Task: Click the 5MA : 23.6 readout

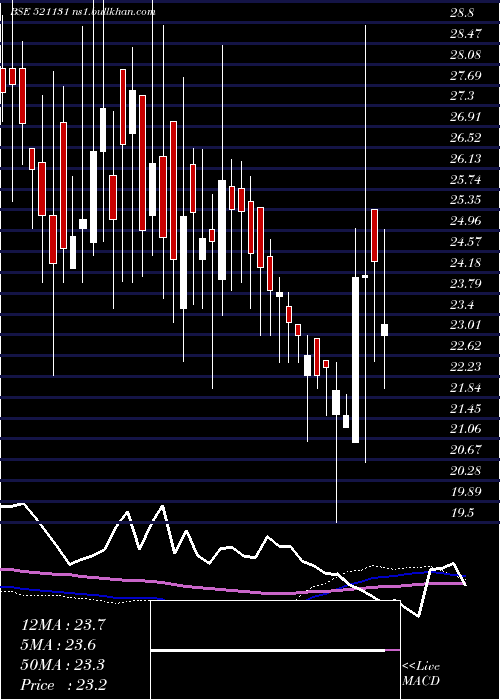Action: click(59, 645)
